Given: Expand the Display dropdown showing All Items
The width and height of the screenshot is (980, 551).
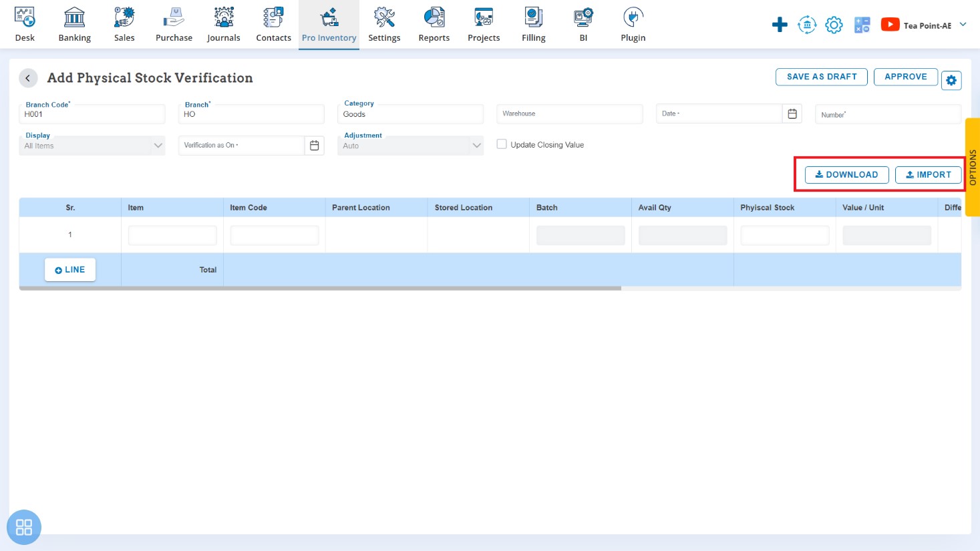Looking at the screenshot, I should [x=158, y=146].
